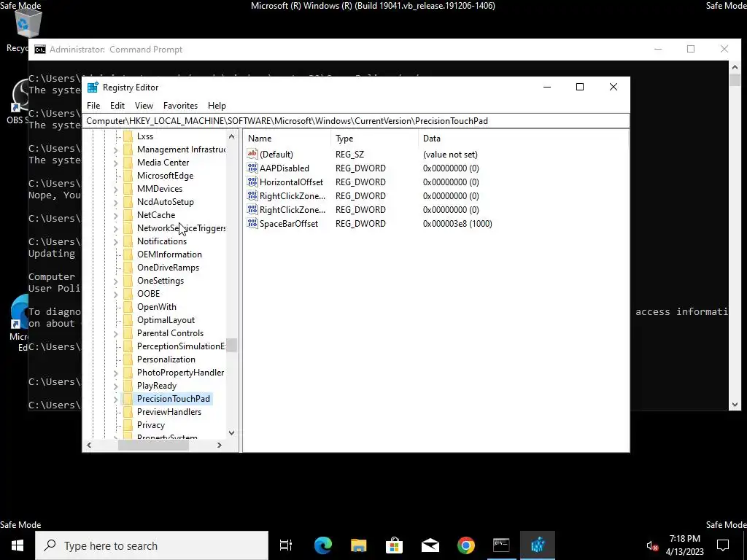Image resolution: width=747 pixels, height=560 pixels.
Task: Click the Command Prompt title bar icon
Action: click(x=40, y=50)
